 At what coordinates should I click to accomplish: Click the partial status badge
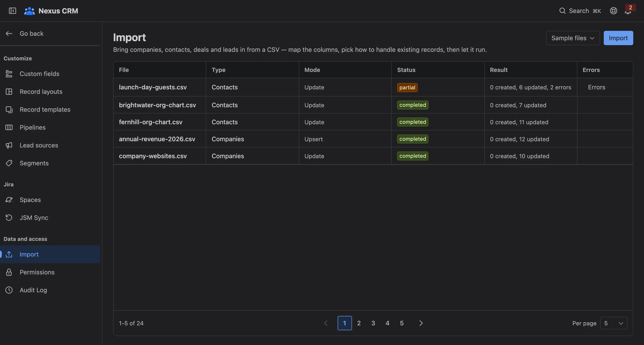pos(407,87)
